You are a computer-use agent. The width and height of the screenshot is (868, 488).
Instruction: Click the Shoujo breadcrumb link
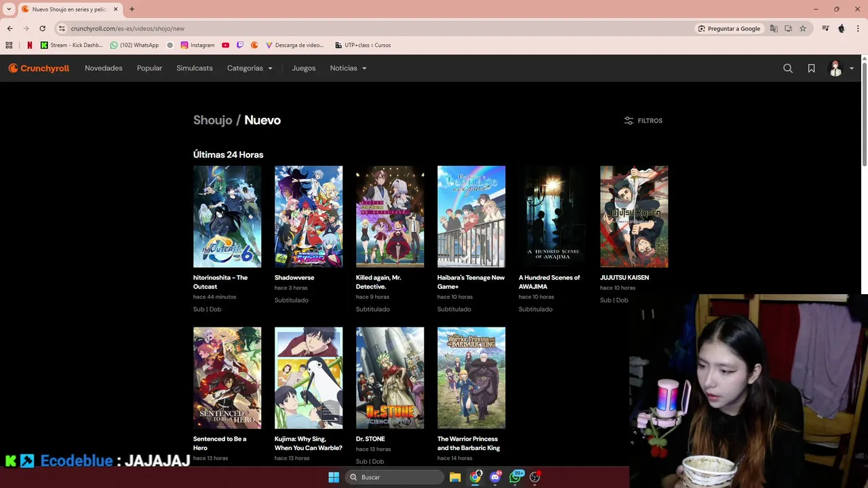point(213,120)
